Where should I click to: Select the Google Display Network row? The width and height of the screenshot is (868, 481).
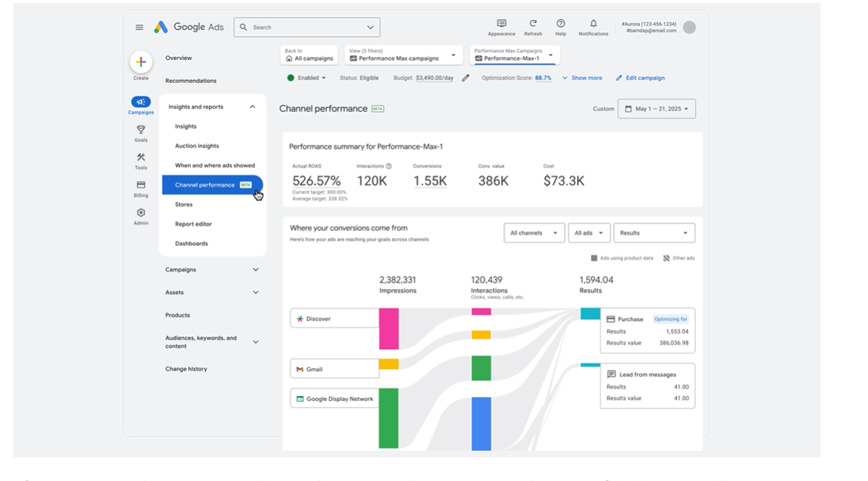pyautogui.click(x=335, y=399)
